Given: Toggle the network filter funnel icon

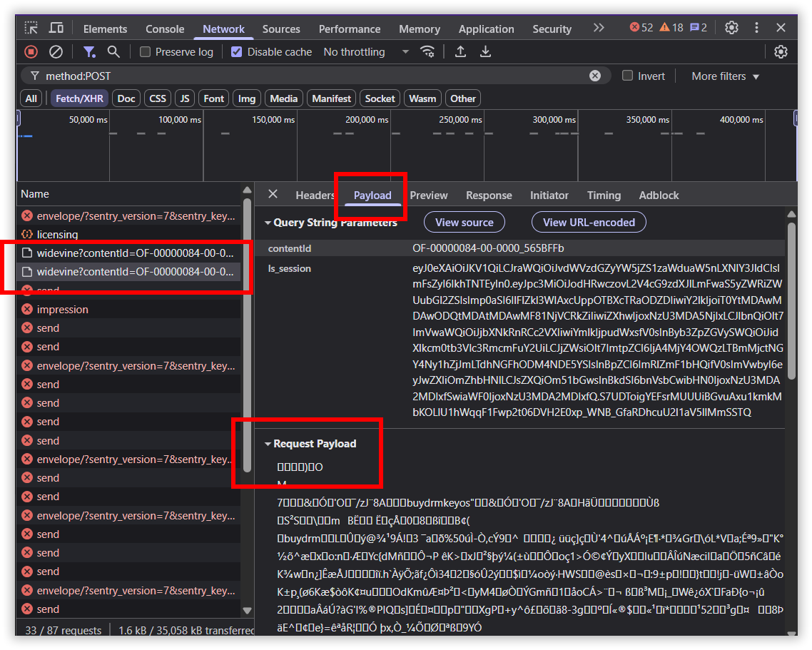Looking at the screenshot, I should coord(89,51).
